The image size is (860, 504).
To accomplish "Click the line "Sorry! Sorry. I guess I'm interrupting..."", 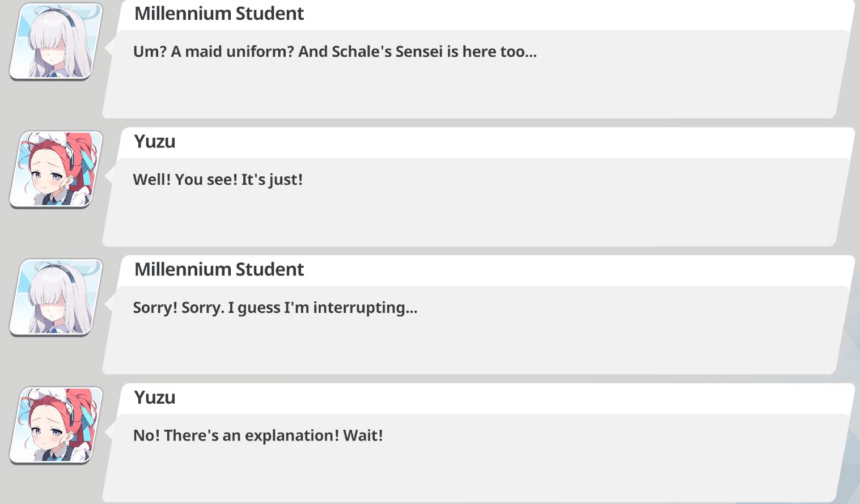I will pos(275,308).
